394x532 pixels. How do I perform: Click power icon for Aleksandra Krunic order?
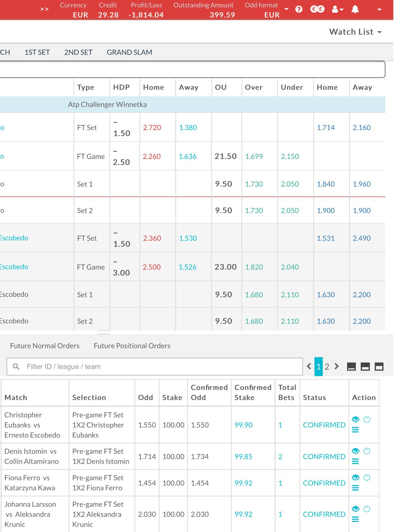click(367, 509)
